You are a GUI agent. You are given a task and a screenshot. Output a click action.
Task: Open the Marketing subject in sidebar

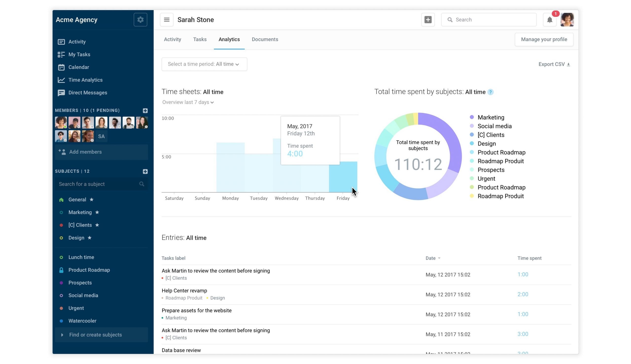pos(80,212)
